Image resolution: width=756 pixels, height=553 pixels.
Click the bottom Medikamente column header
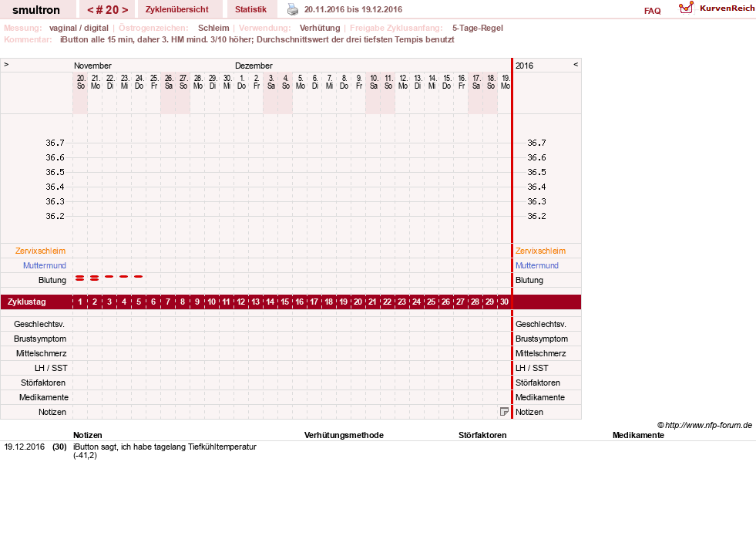(x=638, y=435)
